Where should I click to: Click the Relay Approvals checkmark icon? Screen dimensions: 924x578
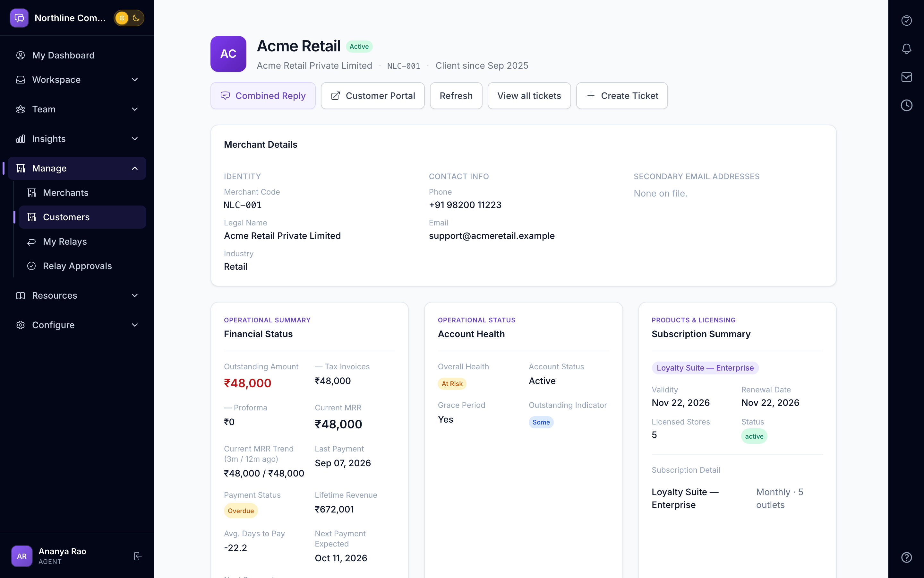[x=32, y=266]
